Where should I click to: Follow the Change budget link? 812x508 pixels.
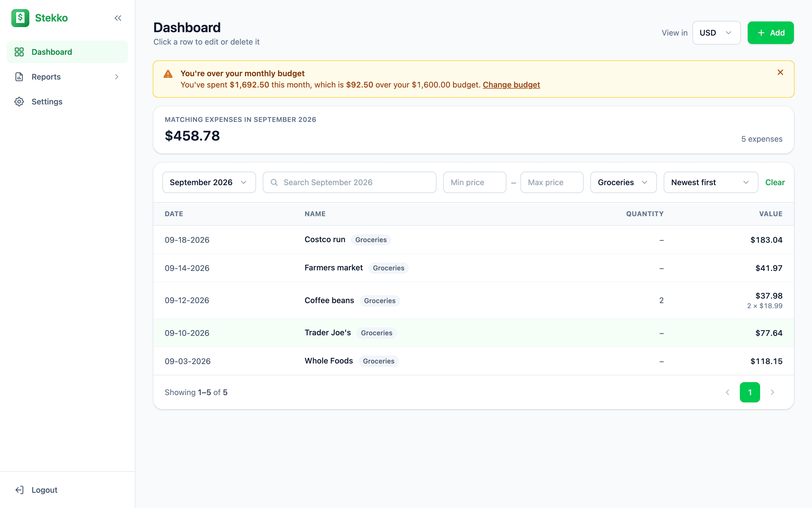pyautogui.click(x=511, y=85)
